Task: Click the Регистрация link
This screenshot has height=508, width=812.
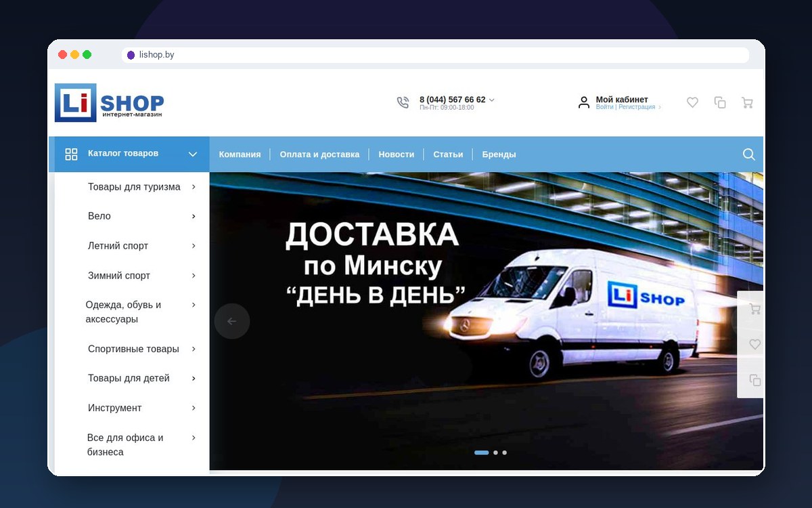Action: click(x=637, y=107)
